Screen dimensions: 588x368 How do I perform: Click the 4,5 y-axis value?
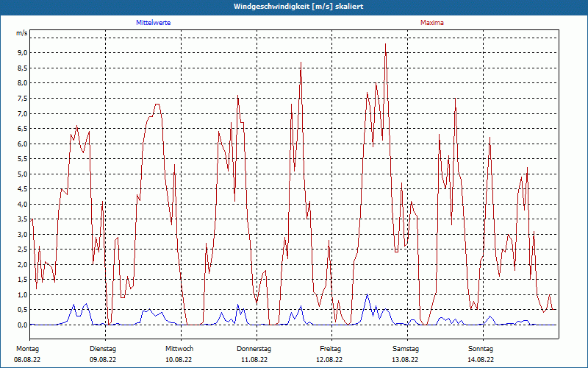tap(23, 189)
